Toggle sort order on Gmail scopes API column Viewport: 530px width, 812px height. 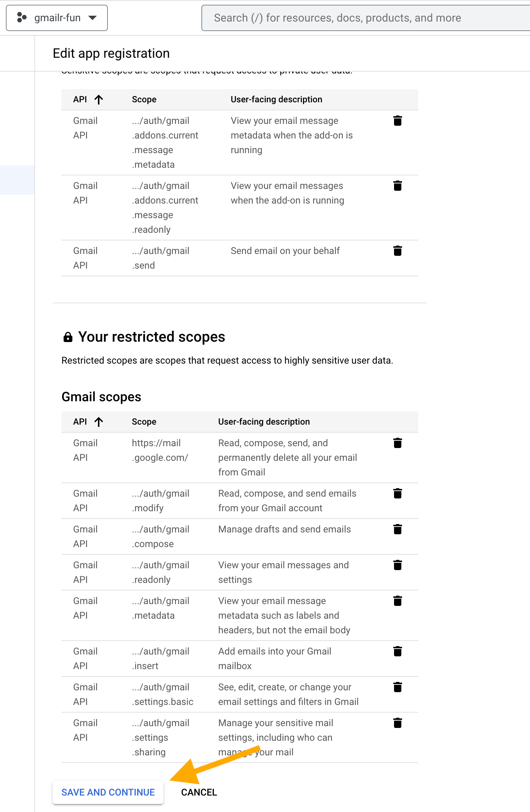point(98,422)
